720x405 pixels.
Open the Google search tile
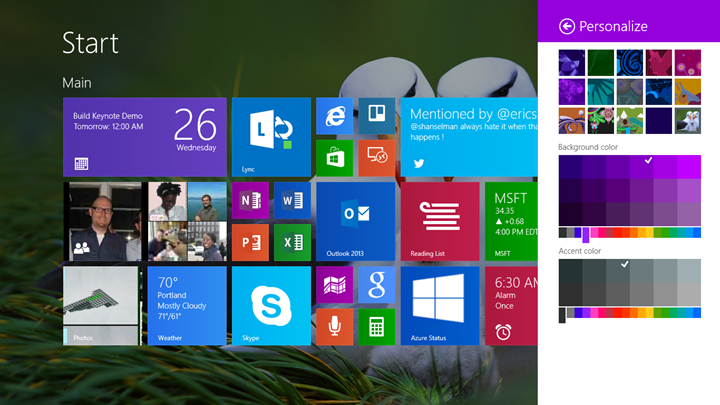pos(377,285)
